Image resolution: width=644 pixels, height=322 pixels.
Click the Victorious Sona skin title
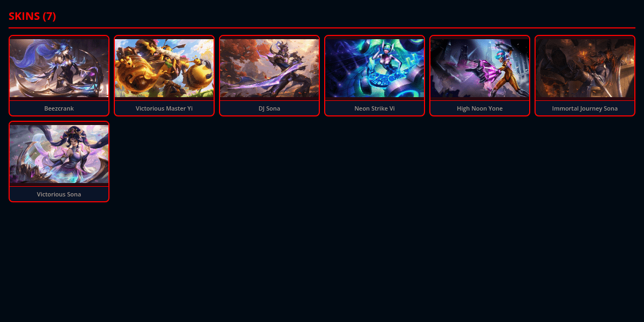59,194
